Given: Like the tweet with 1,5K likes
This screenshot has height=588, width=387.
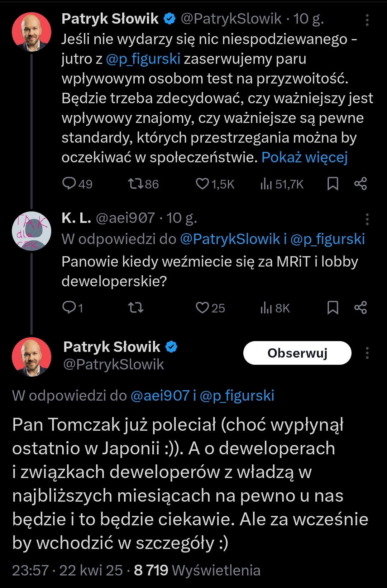Looking at the screenshot, I should click(202, 184).
